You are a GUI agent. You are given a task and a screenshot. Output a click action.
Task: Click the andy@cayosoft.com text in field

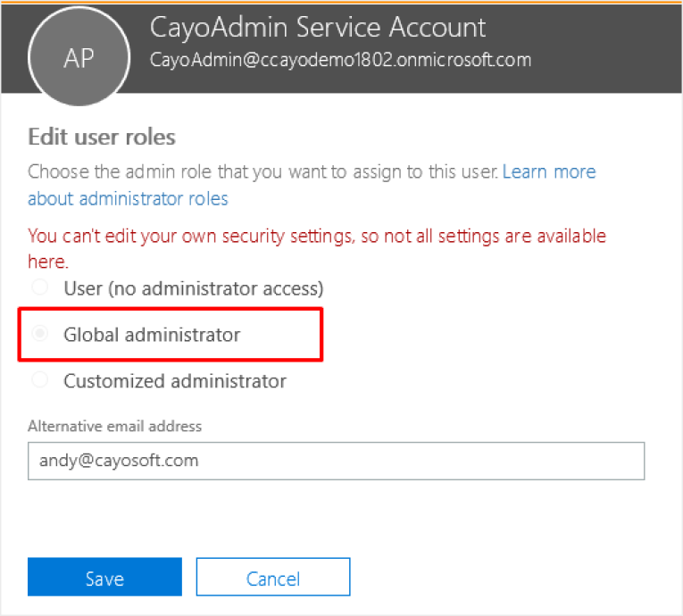pos(119,461)
